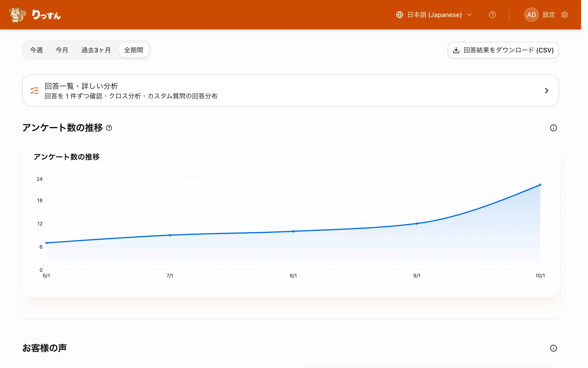Click subtitle 回答を1件ずつ確認・クロス分析 text
This screenshot has height=368, width=588.
[x=131, y=96]
